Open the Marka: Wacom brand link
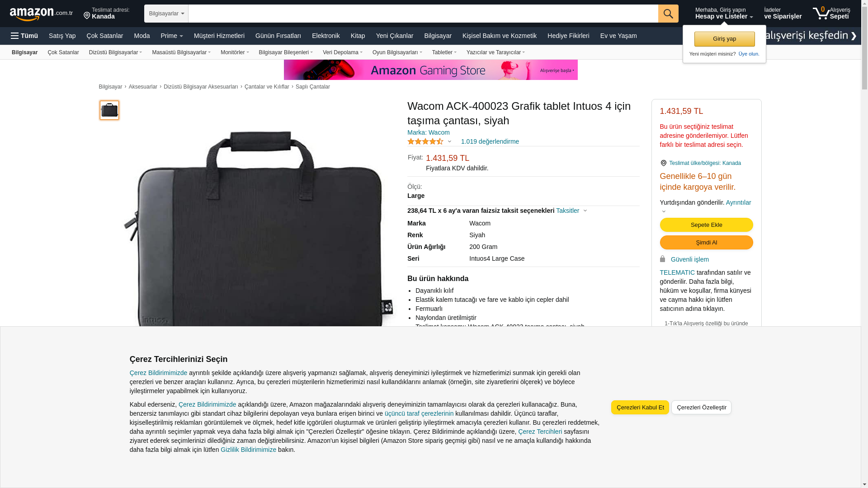This screenshot has width=868, height=488. click(x=429, y=132)
